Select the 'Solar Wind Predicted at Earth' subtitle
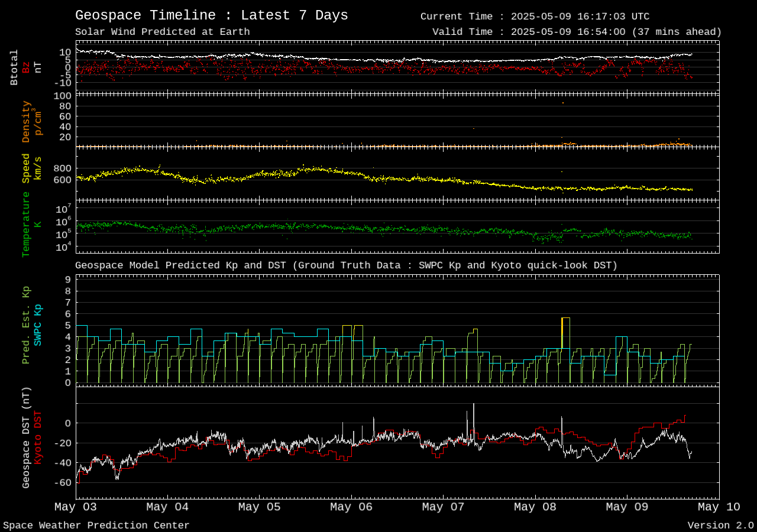This screenshot has width=757, height=532. [163, 32]
